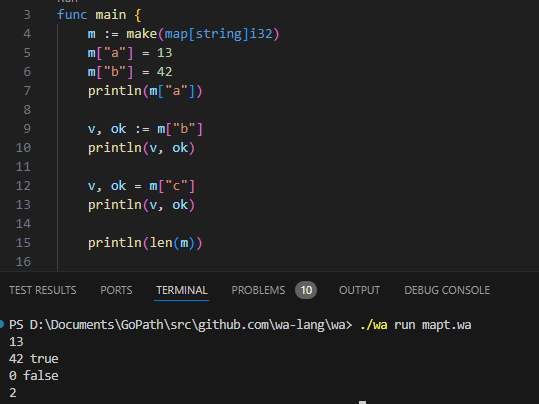Click 'println(len(m))' on line 15

pyautogui.click(x=145, y=243)
